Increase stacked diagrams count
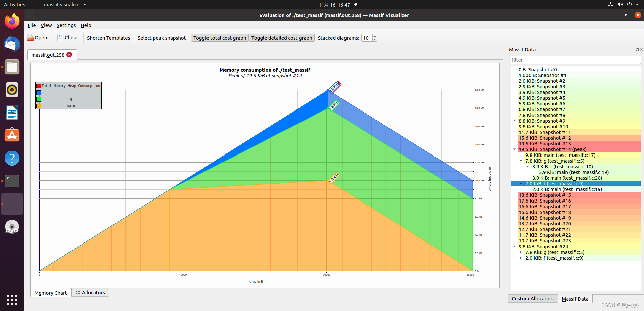 coord(375,36)
